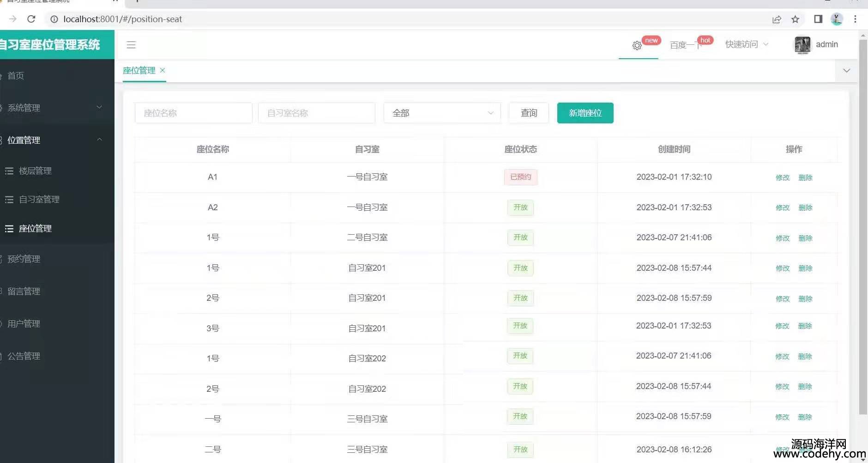
Task: Click the 已预约 status tag for A1
Action: pos(521,177)
